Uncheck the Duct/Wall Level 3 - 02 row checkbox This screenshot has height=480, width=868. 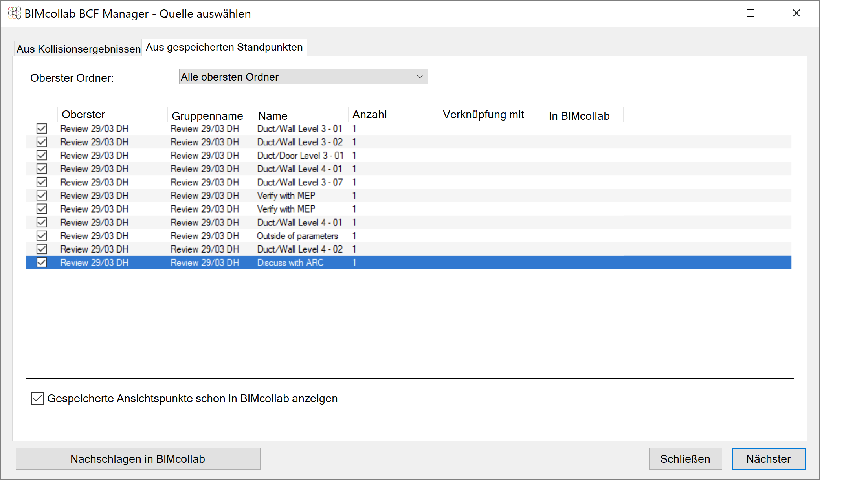42,142
